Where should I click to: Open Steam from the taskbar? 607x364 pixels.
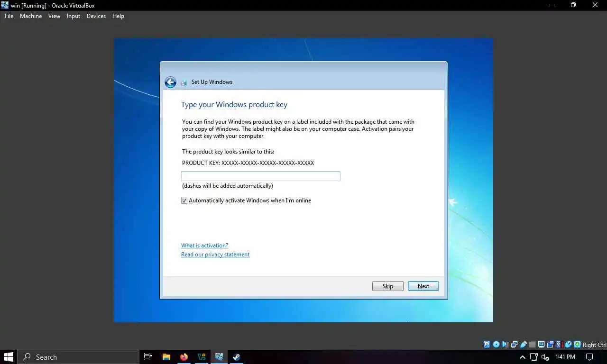(x=237, y=357)
